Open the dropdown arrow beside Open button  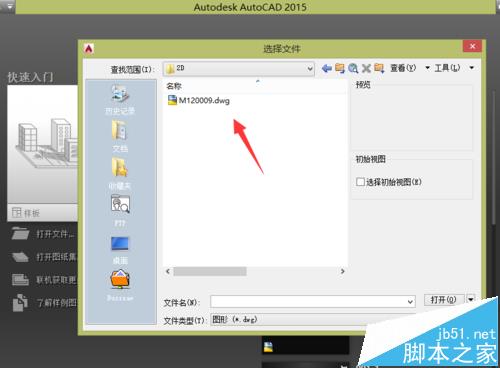tap(471, 299)
